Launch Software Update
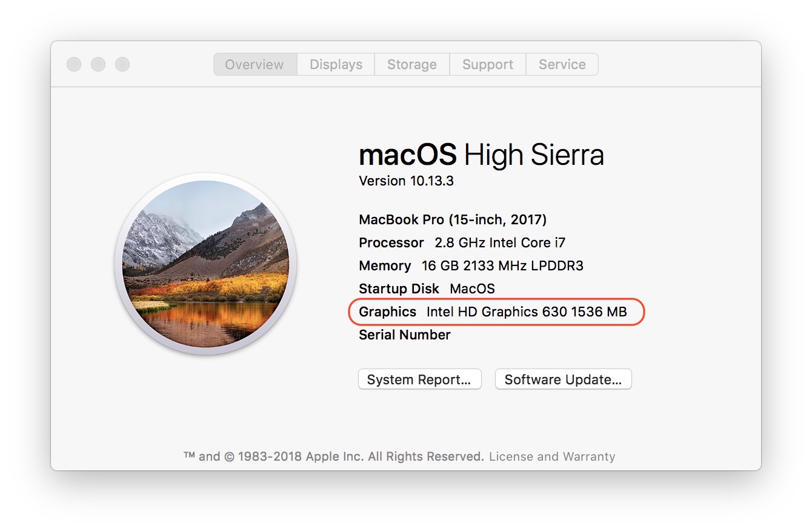 click(562, 379)
